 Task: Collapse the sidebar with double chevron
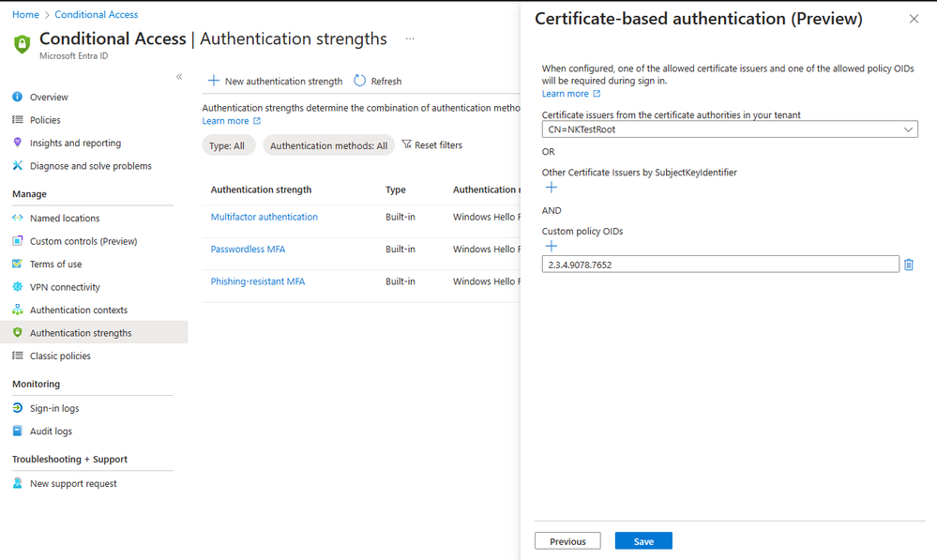[179, 77]
